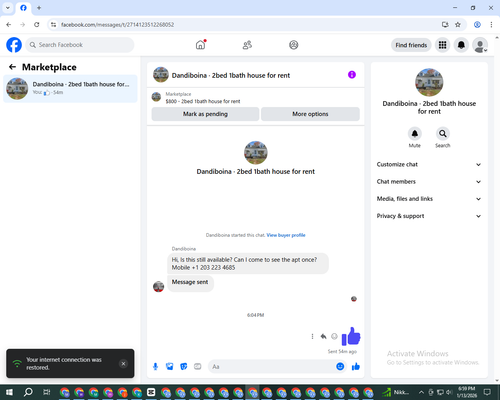500x400 pixels.
Task: Mute this conversation
Action: [415, 134]
